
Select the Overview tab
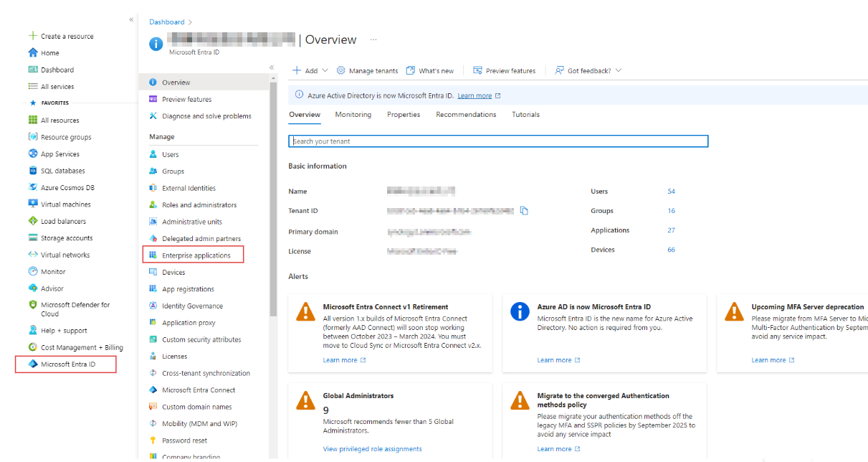[x=305, y=115]
